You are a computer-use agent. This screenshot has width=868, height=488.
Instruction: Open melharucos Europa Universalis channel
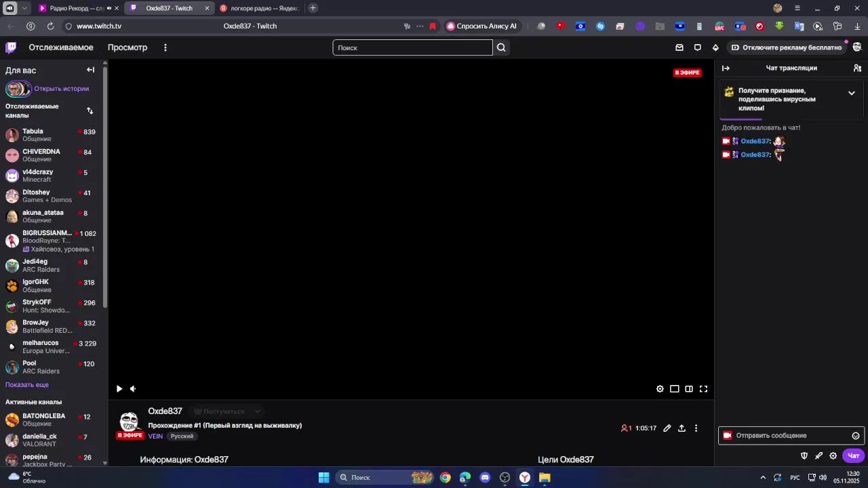(x=52, y=347)
